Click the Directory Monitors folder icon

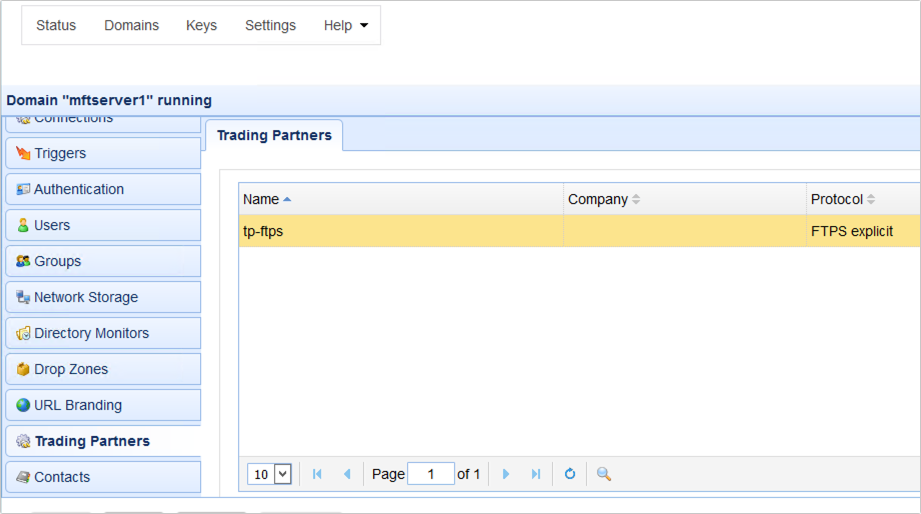click(23, 333)
